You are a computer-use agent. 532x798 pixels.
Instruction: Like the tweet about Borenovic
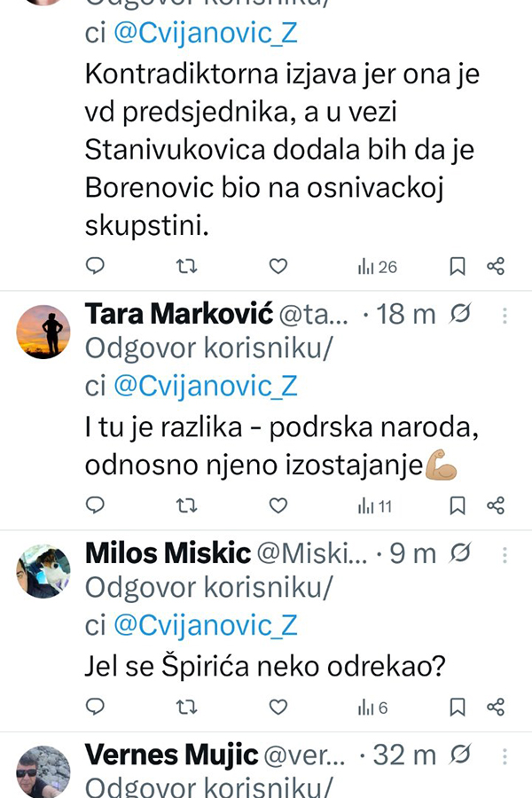tap(278, 266)
